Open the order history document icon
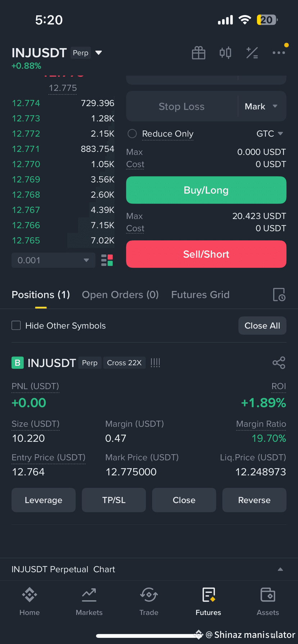 click(279, 295)
